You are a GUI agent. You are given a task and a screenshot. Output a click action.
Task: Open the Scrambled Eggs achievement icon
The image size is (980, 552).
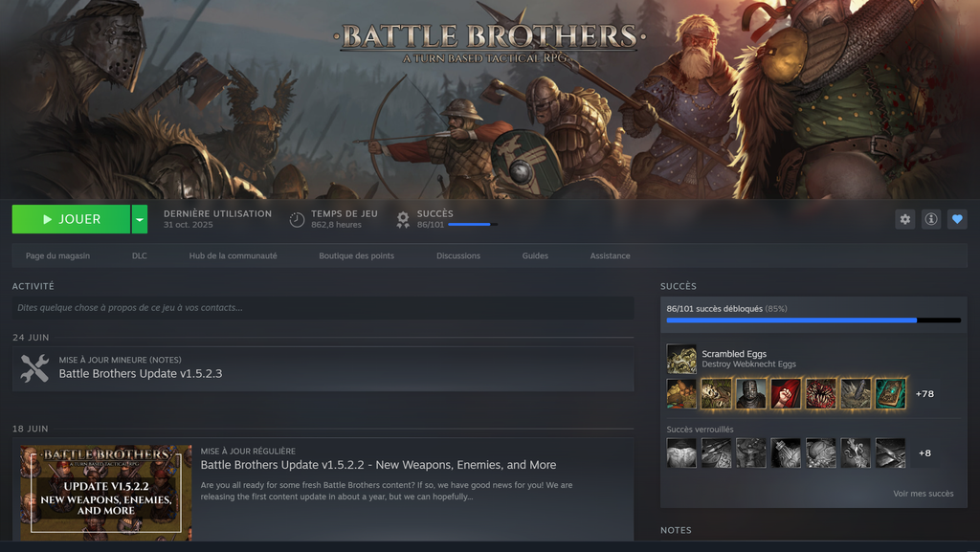[x=681, y=359]
